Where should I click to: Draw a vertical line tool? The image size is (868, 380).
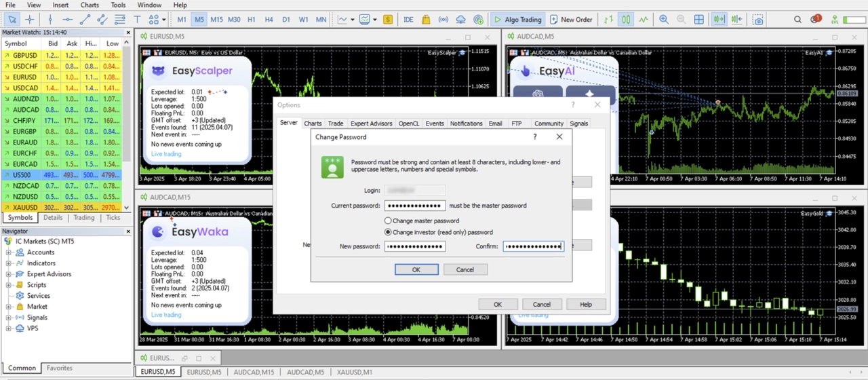50,20
